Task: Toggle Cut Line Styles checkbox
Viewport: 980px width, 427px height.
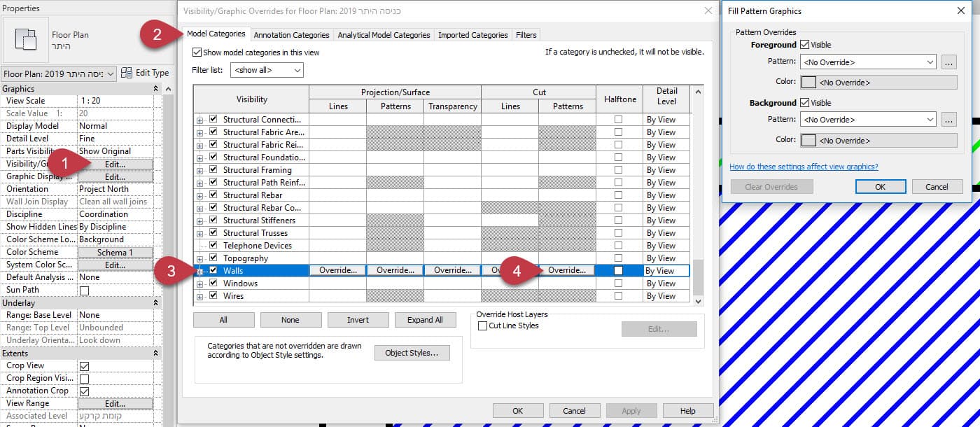Action: (x=482, y=325)
